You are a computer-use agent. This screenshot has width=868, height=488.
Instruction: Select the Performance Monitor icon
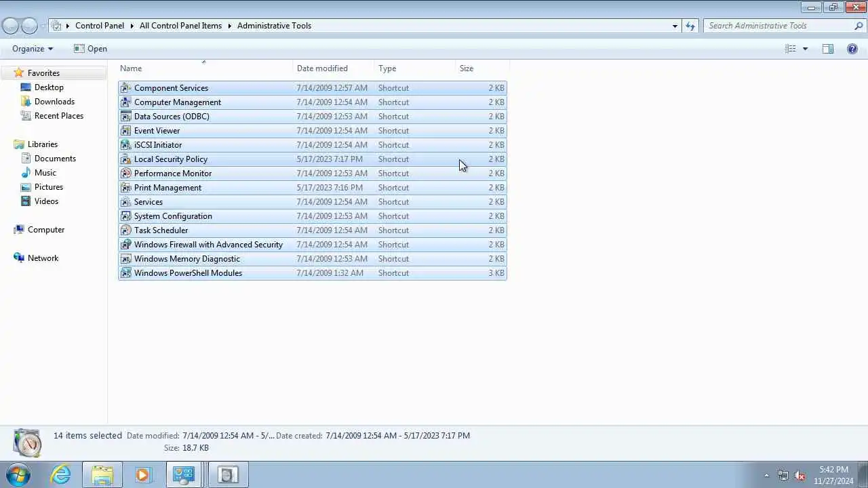click(x=125, y=174)
